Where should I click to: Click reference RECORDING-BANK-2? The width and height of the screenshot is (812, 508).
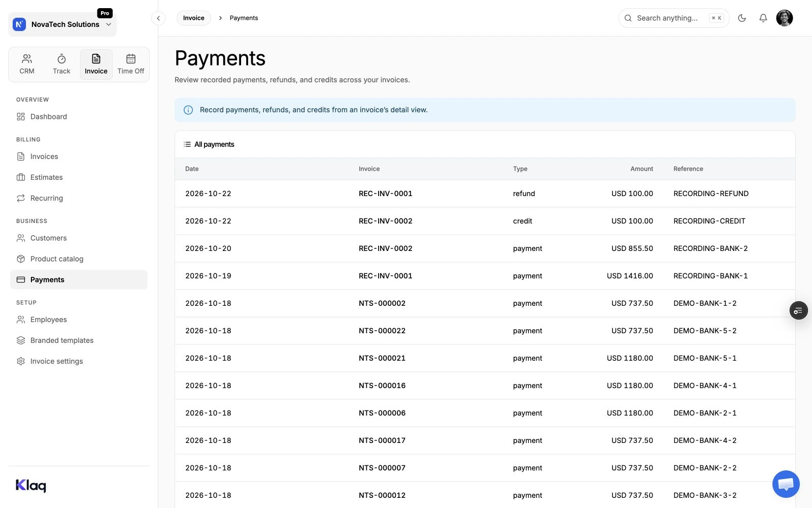click(x=710, y=248)
